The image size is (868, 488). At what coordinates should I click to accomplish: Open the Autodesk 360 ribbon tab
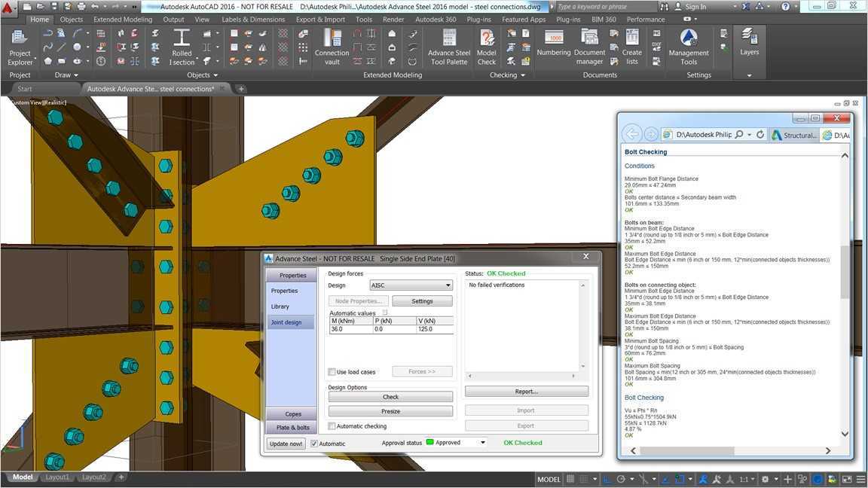click(x=436, y=20)
